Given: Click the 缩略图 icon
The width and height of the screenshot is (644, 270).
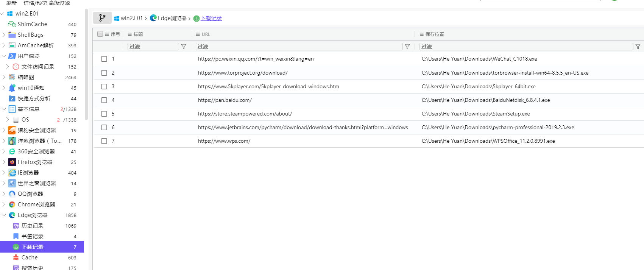Looking at the screenshot, I should click(x=12, y=77).
